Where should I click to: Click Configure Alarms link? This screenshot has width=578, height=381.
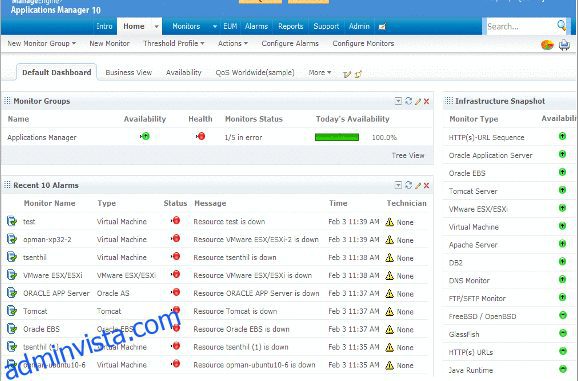(290, 43)
